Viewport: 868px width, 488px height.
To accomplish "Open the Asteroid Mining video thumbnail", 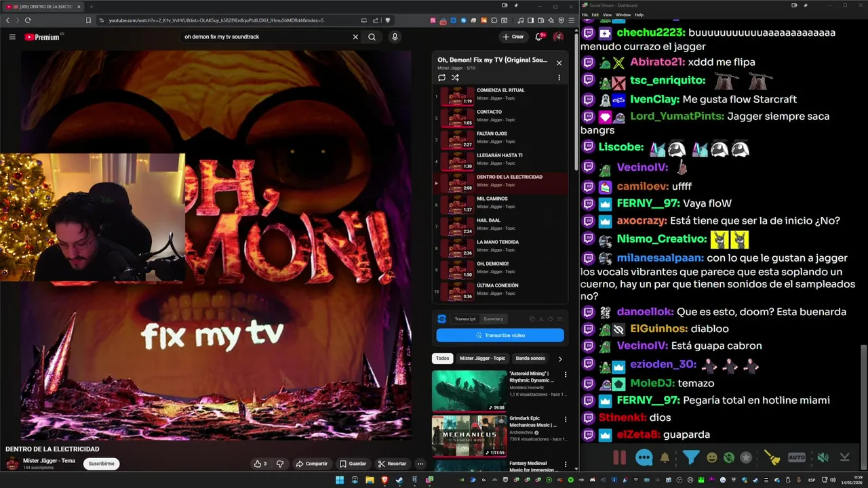I will (x=469, y=390).
